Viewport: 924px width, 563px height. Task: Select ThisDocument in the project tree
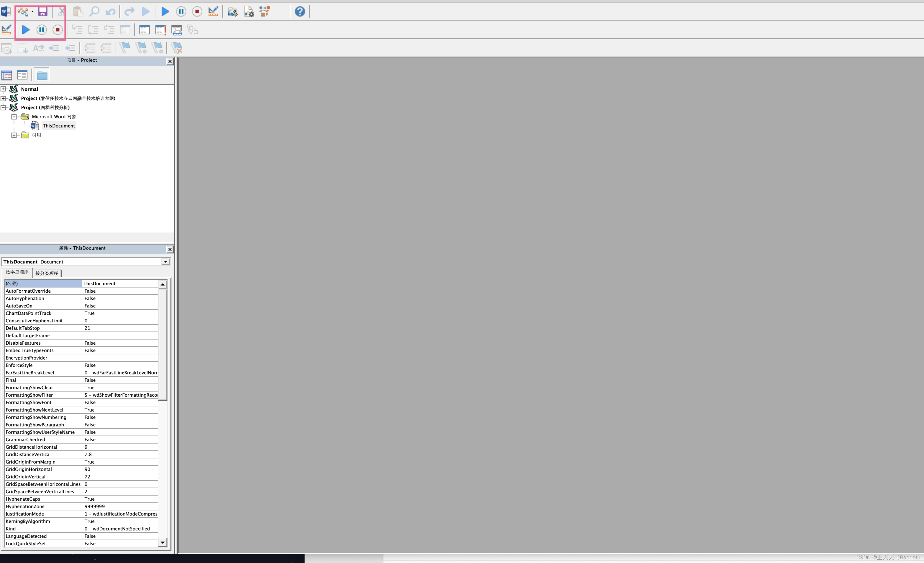59,126
